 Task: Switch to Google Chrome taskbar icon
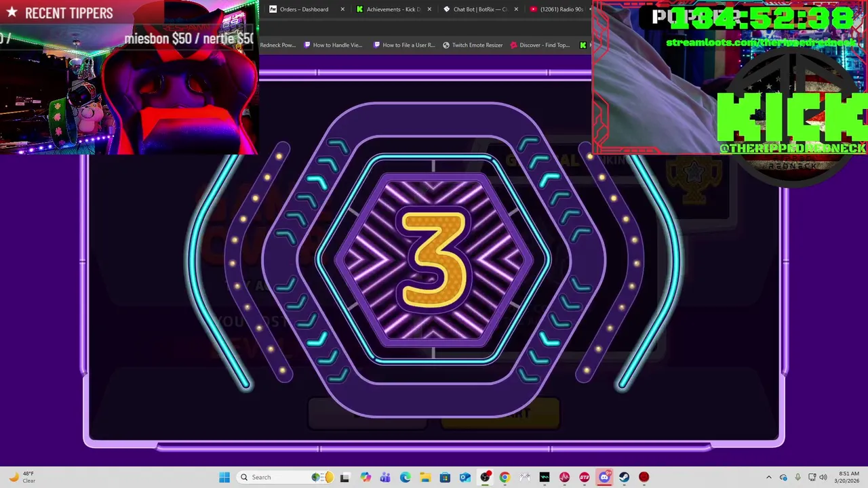[x=505, y=477]
